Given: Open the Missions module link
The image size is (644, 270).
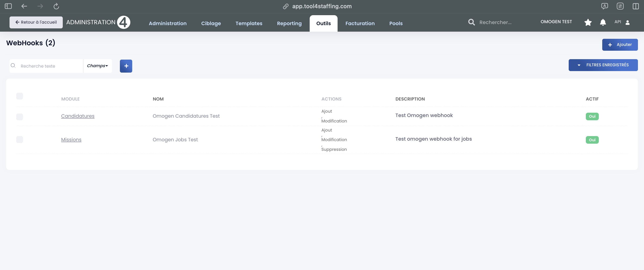Looking at the screenshot, I should [71, 140].
